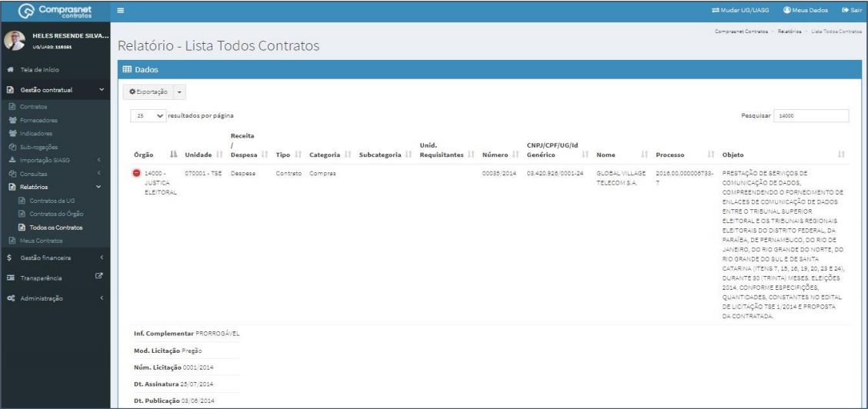Image resolution: width=868 pixels, height=409 pixels.
Task: Open Meus Dados user menu
Action: coord(806,11)
